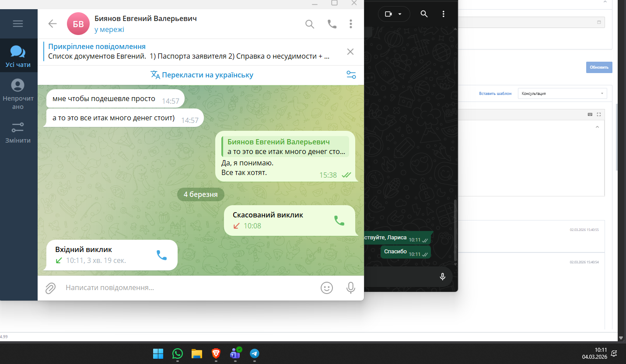Click call duration '10:11, 3 хв. 19 сек.'
The height and width of the screenshot is (364, 626).
pos(96,260)
